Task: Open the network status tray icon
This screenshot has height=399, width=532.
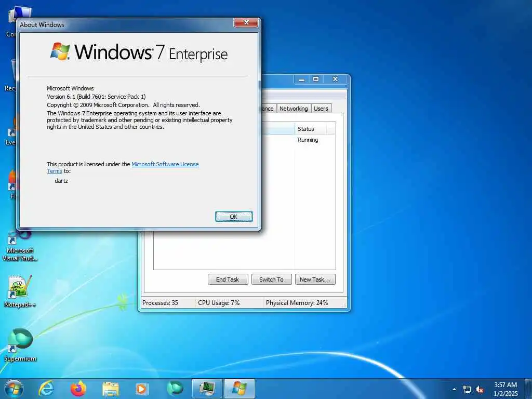Action: point(467,390)
